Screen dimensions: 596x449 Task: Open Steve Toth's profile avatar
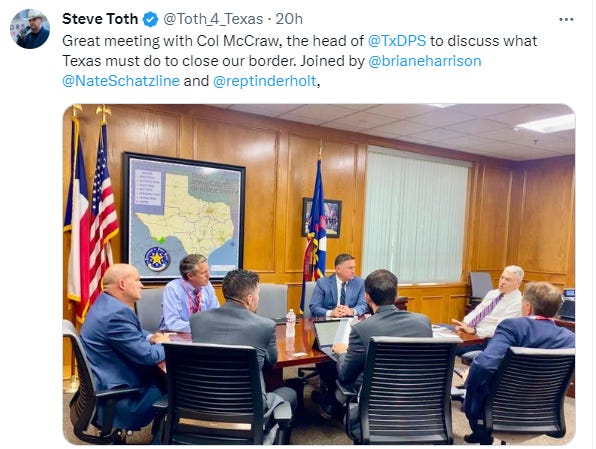pyautogui.click(x=30, y=29)
